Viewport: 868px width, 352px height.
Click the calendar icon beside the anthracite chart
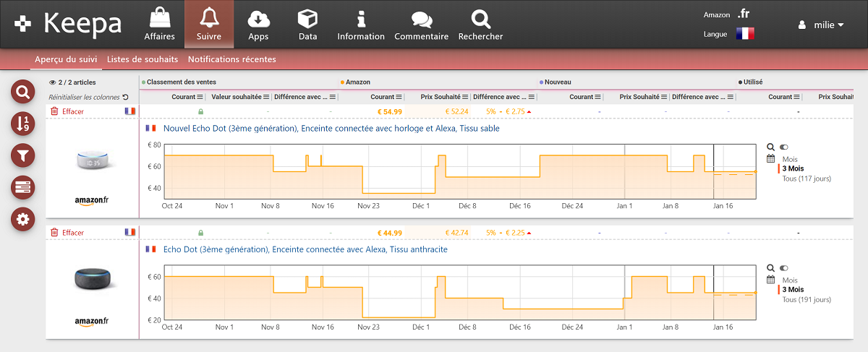(770, 279)
